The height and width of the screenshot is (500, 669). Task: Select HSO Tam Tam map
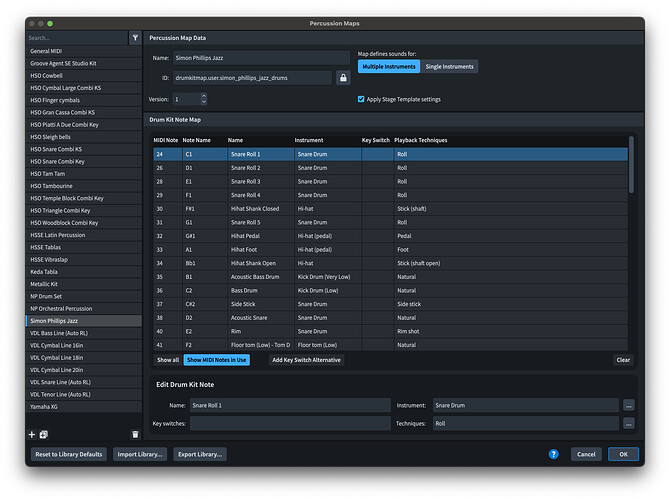pos(84,174)
